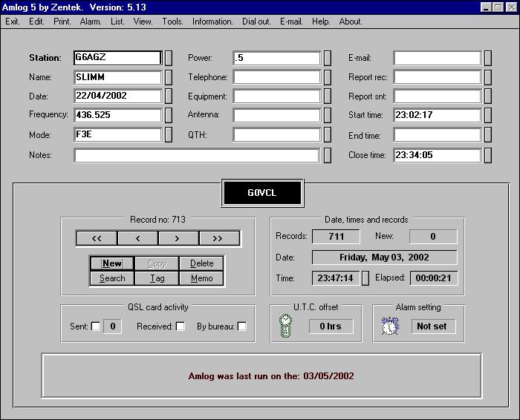Click the alarm clock icon
Screen dimensions: 520x420
coord(390,326)
